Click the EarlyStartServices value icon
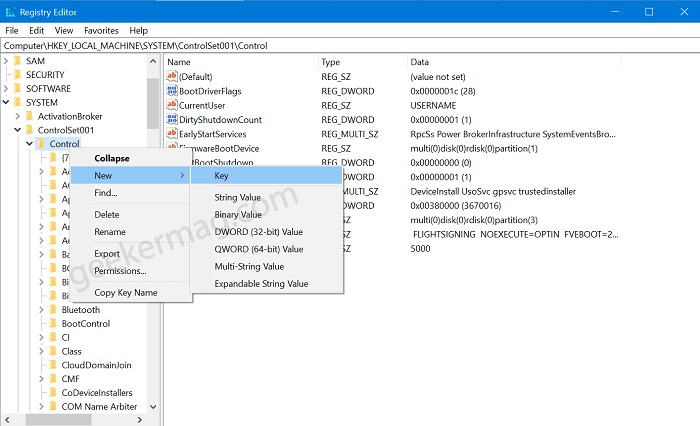 click(x=172, y=134)
